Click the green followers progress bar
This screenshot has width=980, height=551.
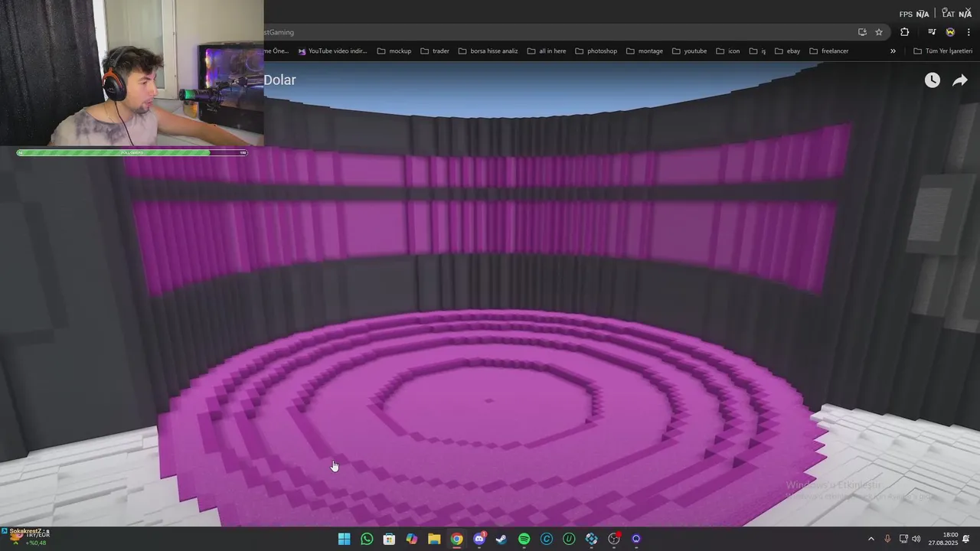tap(132, 153)
